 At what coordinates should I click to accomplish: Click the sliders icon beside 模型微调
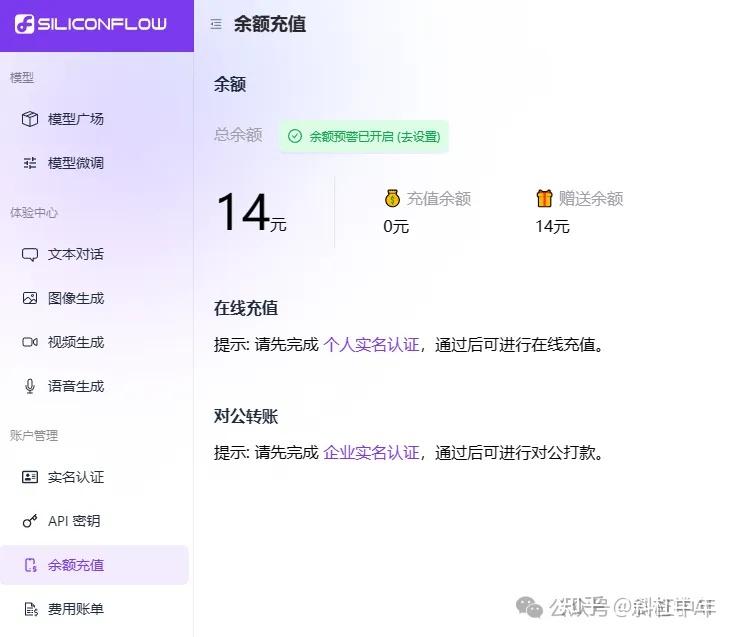pos(30,163)
